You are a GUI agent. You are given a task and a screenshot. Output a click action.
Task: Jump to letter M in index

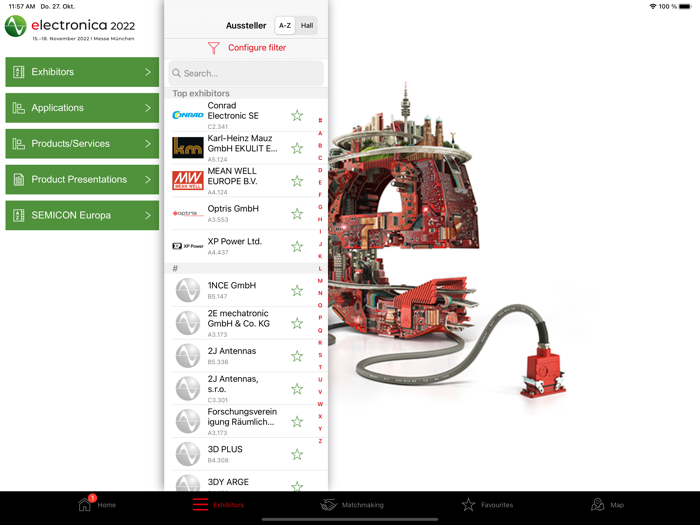(320, 281)
